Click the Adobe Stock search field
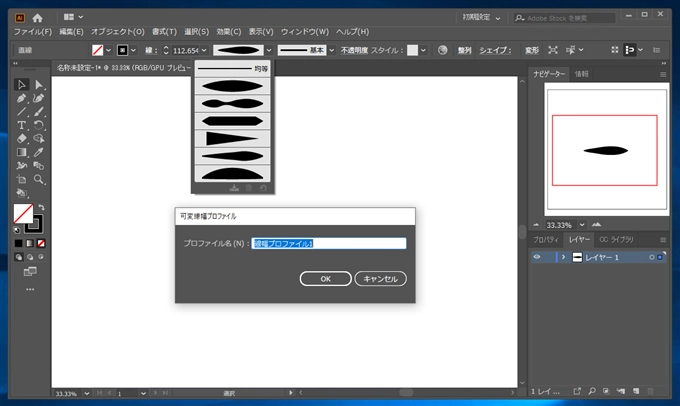Screen dimensions: 680x406 pos(565,18)
